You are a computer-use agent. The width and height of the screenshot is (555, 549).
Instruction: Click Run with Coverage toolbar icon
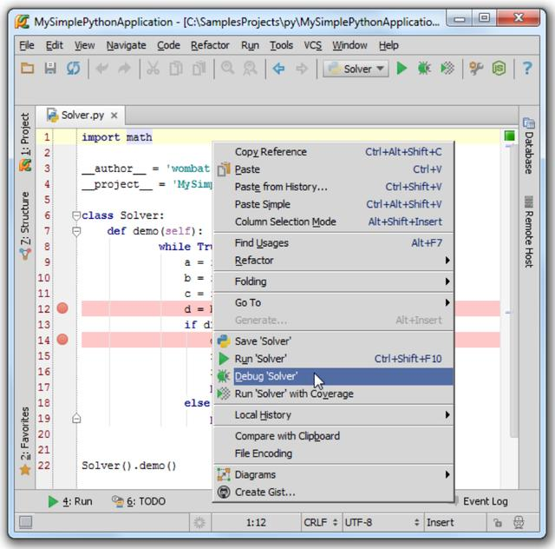[x=447, y=68]
